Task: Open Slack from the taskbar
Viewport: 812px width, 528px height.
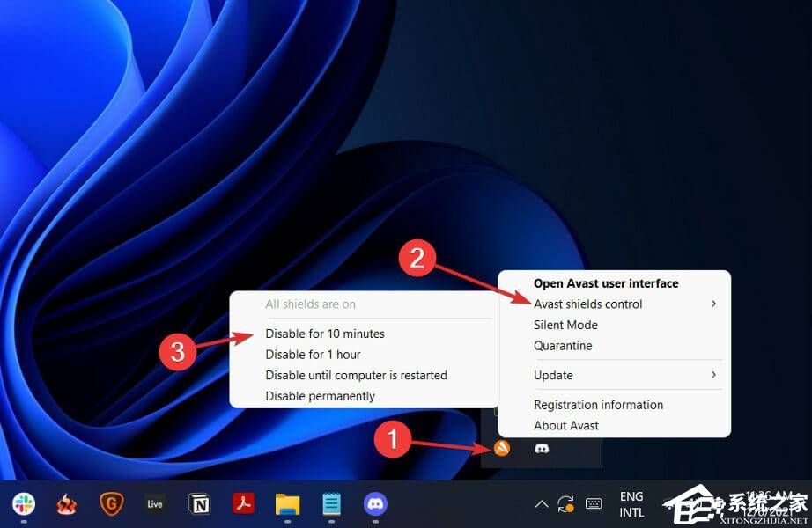Action: coord(24,503)
